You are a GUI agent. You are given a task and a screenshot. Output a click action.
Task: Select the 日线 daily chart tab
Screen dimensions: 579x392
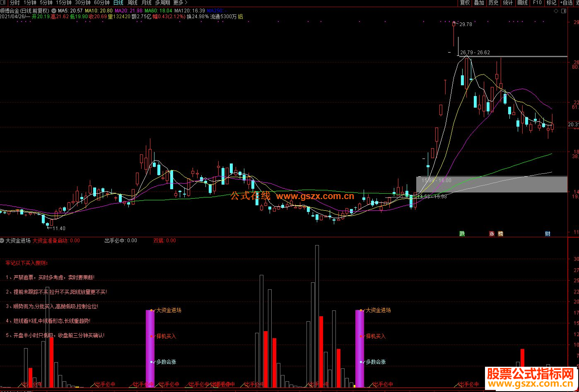118,2
